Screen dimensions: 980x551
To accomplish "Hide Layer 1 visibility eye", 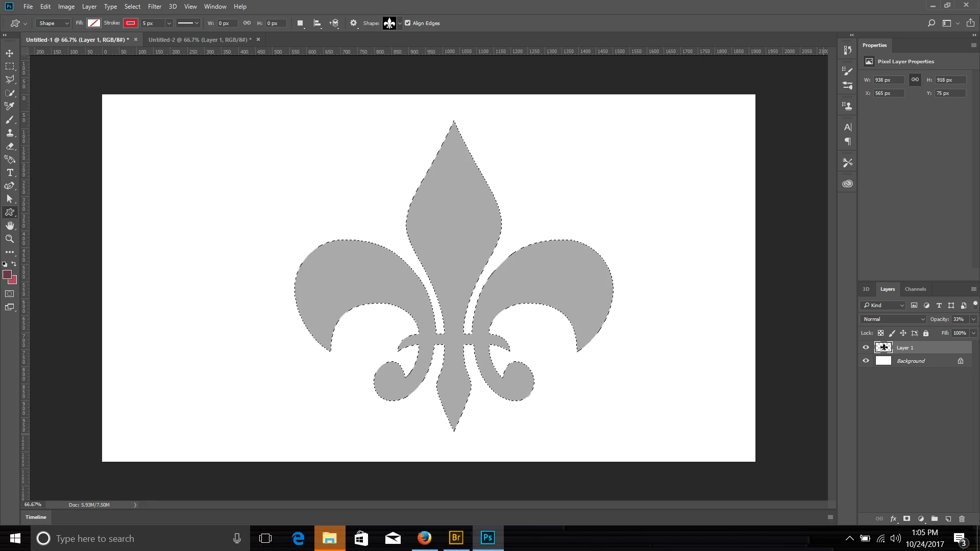I will 866,347.
